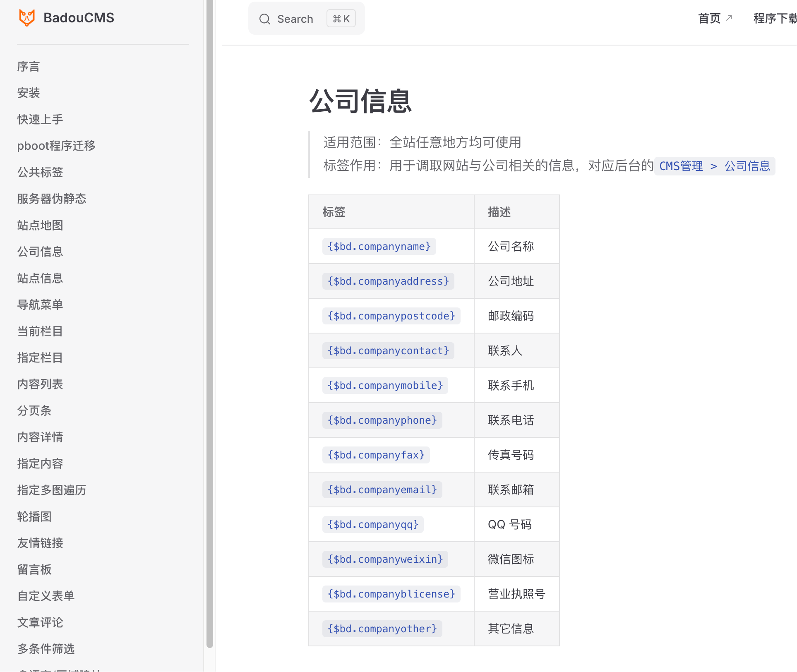
Task: Open the 轮播图 sidebar page
Action: (x=34, y=517)
